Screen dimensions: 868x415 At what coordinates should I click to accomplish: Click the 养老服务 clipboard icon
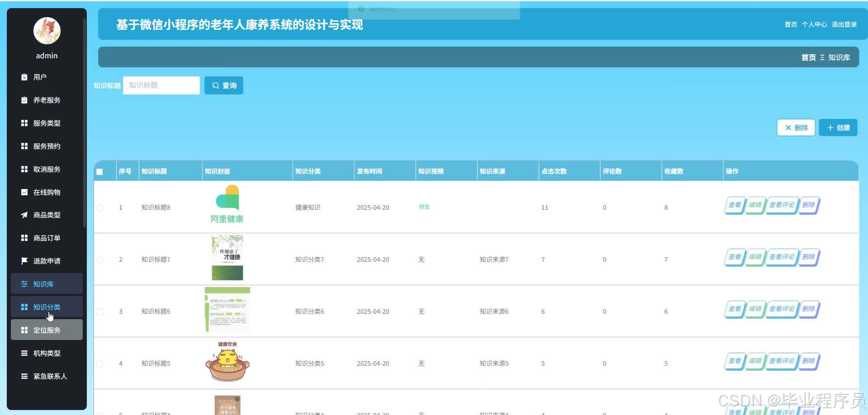click(x=24, y=100)
